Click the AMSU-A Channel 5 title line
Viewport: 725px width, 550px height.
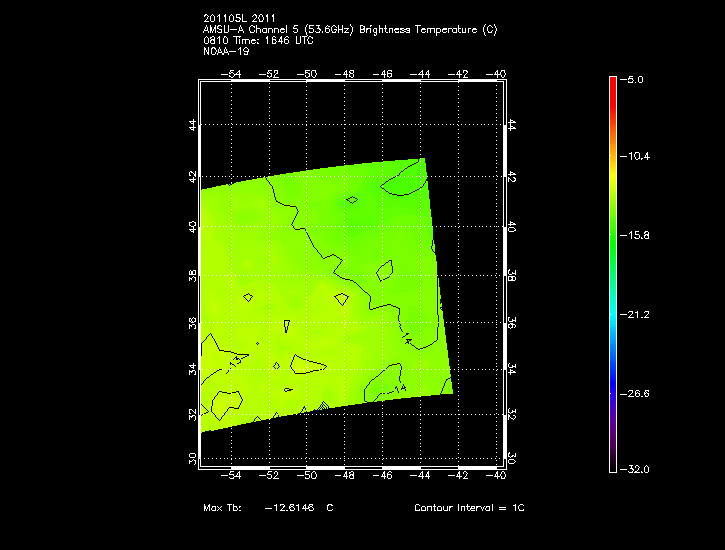tap(349, 30)
